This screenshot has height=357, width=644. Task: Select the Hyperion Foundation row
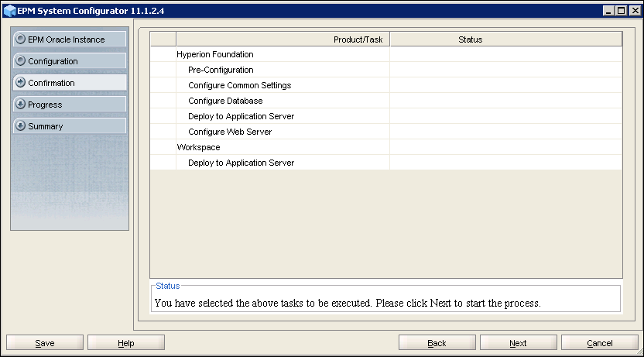pos(386,54)
